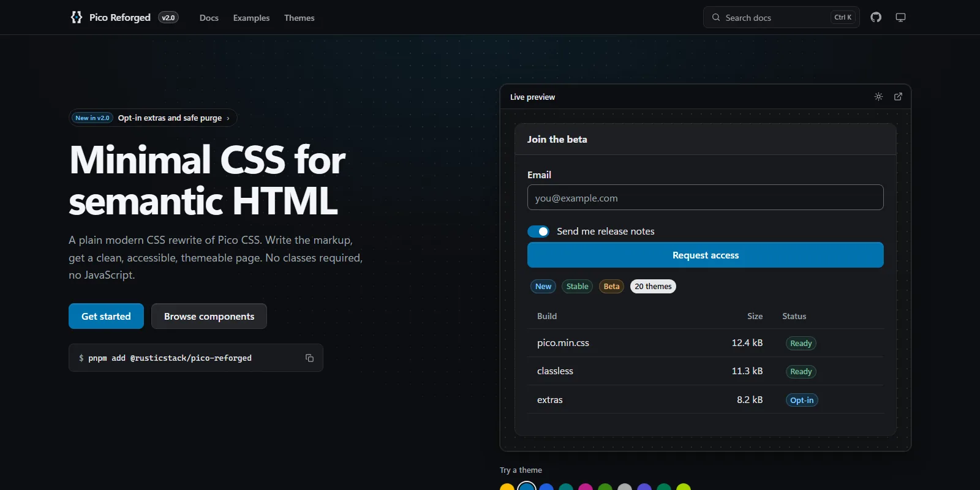Image resolution: width=980 pixels, height=490 pixels.
Task: Click the Browse components button
Action: [x=209, y=316]
